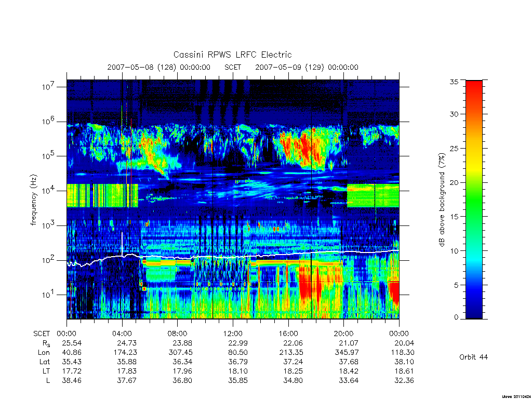Click the 16:00 time axis label

tap(288, 334)
